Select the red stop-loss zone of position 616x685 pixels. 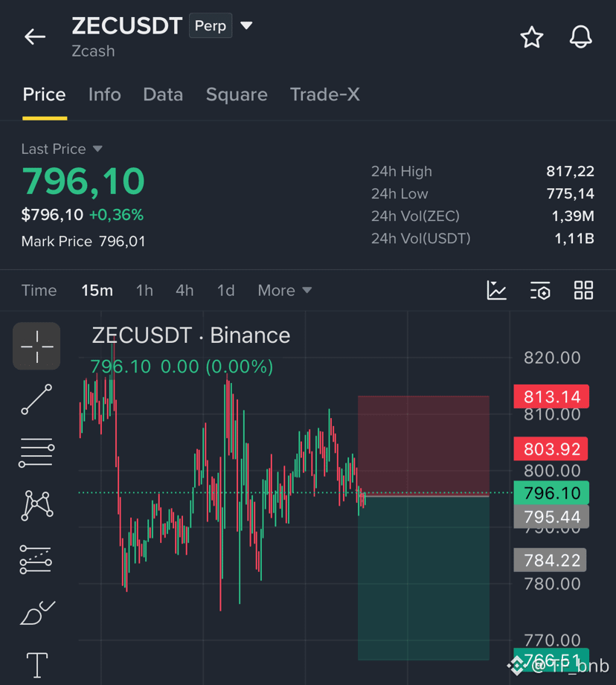[423, 446]
